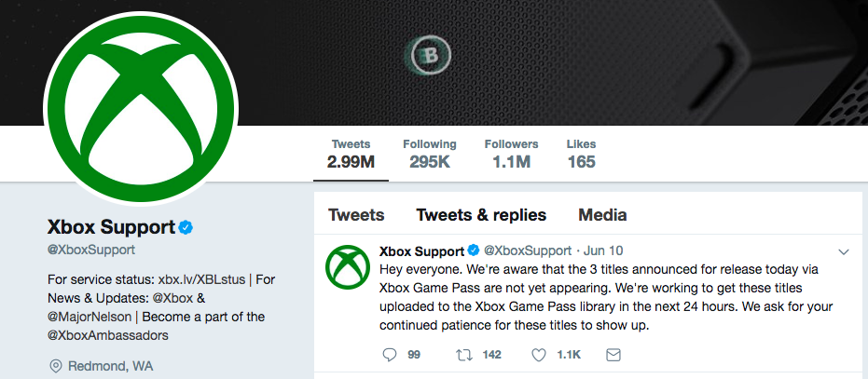
Task: Click the reply icon under the tweet
Action: [x=390, y=355]
